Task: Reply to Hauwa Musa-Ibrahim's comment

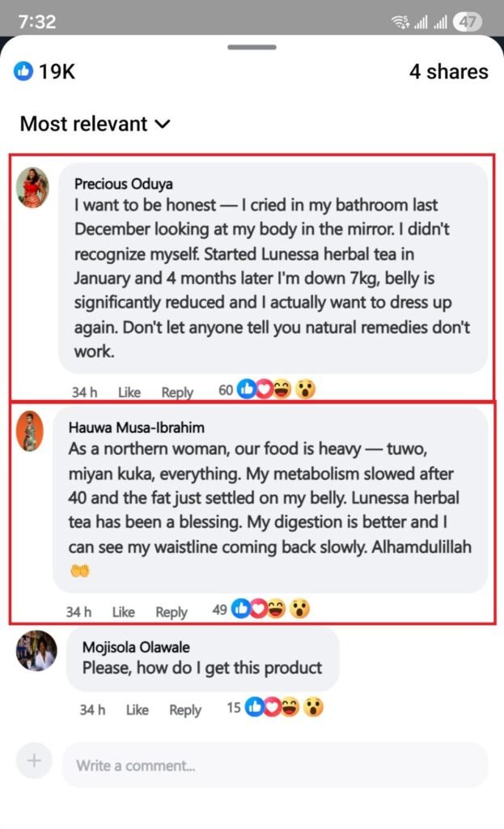Action: pyautogui.click(x=172, y=612)
